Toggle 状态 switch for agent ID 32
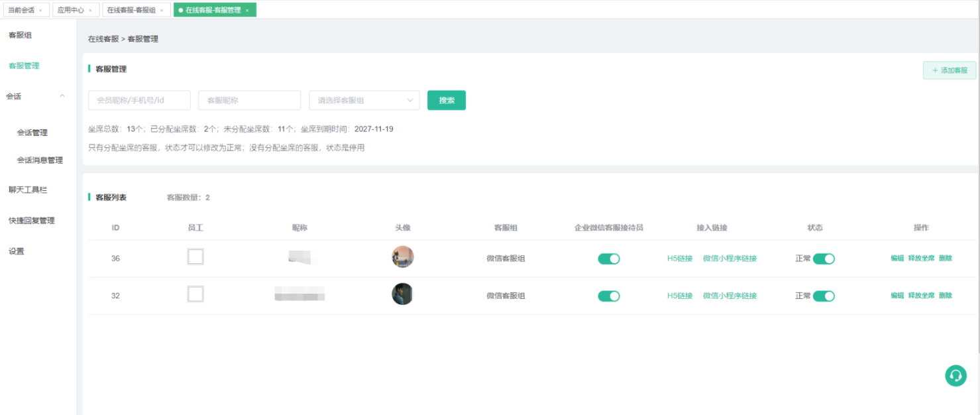980x415 pixels. pos(824,296)
